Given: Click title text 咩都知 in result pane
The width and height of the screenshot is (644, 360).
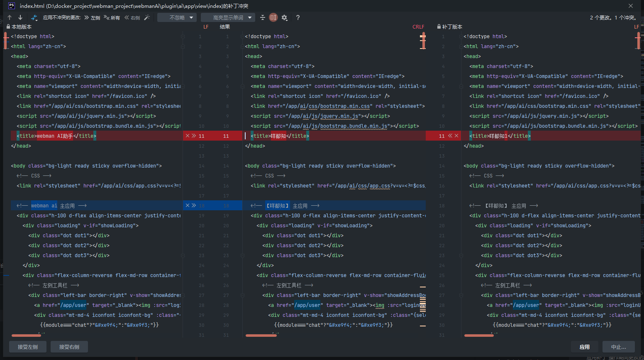Looking at the screenshot, I should 278,136.
